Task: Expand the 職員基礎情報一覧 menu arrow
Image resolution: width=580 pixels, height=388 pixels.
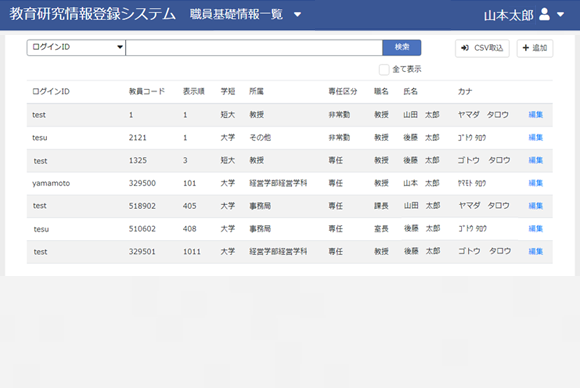Action: tap(297, 15)
